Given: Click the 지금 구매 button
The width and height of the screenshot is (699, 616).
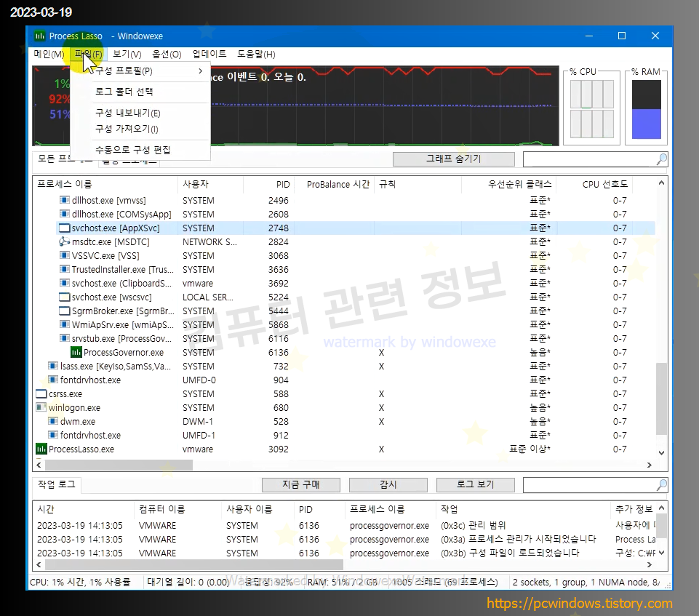Looking at the screenshot, I should pyautogui.click(x=301, y=484).
